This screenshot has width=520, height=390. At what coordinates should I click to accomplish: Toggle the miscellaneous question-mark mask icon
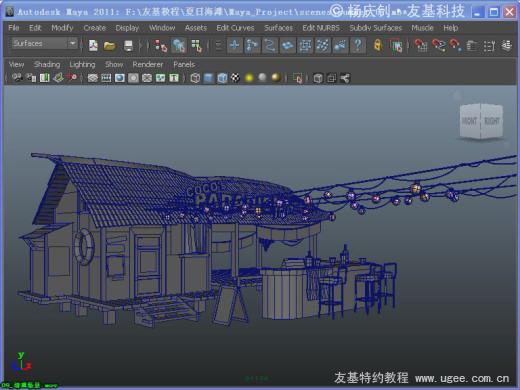(x=358, y=45)
